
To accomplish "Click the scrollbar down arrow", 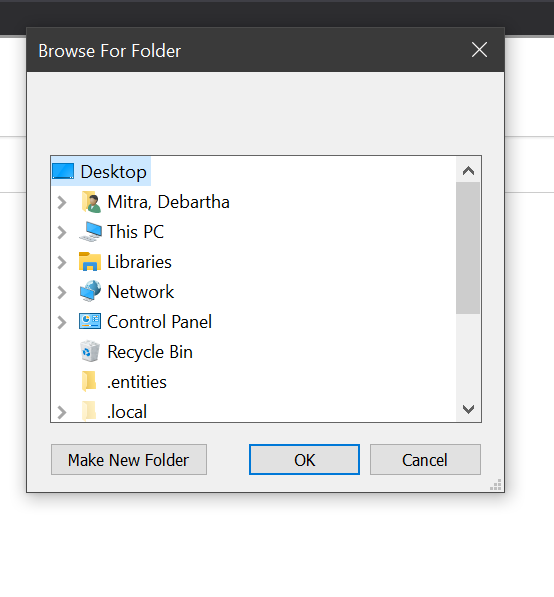I will (468, 409).
